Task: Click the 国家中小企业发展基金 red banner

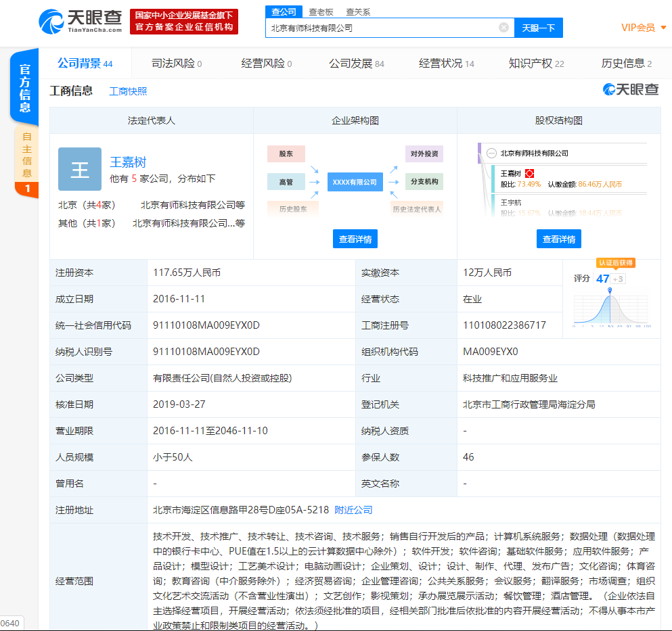Action: click(x=183, y=21)
